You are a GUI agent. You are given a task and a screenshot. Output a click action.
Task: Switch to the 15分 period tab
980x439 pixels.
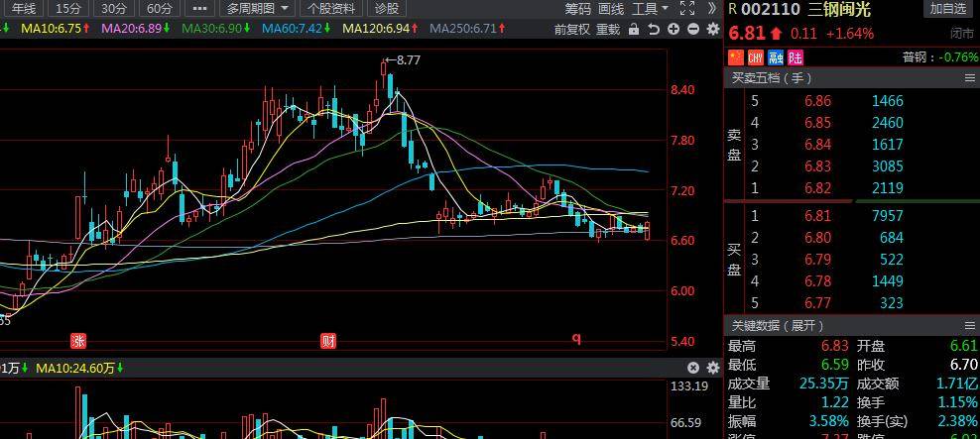68,9
